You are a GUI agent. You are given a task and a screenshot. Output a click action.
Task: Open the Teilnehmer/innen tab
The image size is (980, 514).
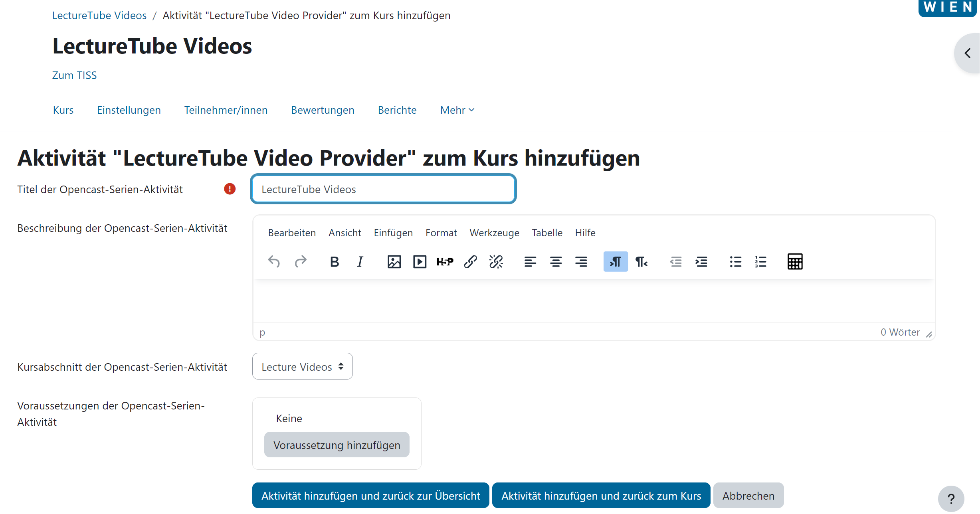(x=226, y=110)
